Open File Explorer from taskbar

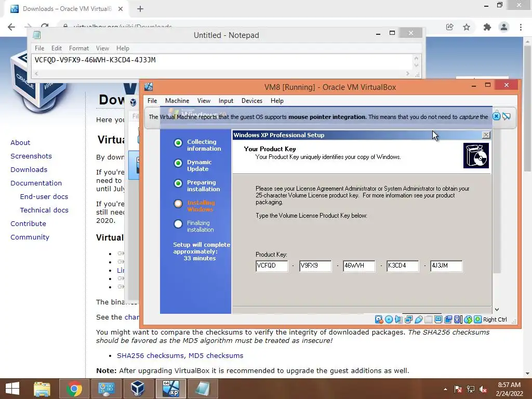point(42,389)
